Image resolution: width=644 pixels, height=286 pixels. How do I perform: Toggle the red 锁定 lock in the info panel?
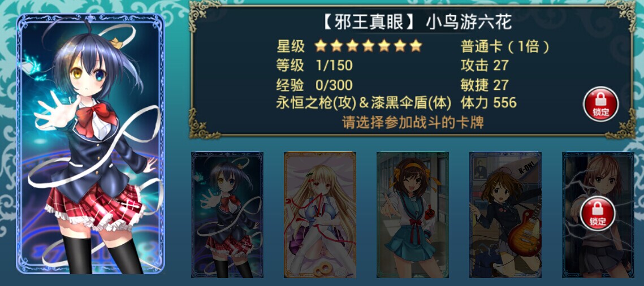(600, 104)
